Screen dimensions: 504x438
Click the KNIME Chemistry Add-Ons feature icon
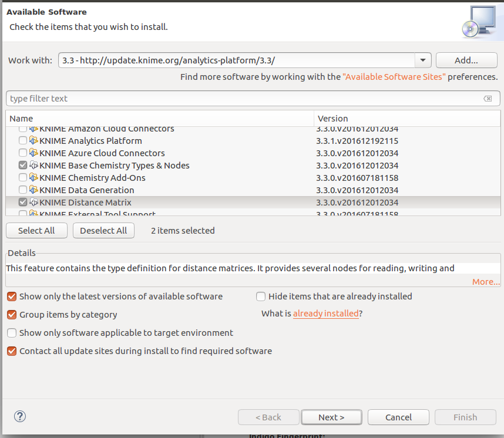tap(33, 178)
